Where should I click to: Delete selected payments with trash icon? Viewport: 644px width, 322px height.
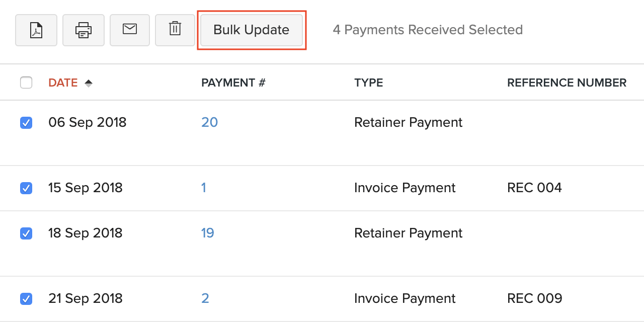[x=175, y=30]
